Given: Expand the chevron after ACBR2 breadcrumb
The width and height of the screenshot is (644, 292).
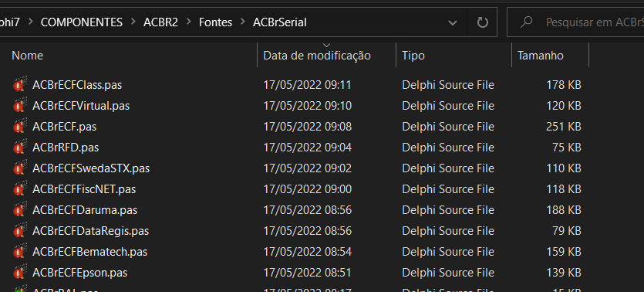Looking at the screenshot, I should [189, 22].
